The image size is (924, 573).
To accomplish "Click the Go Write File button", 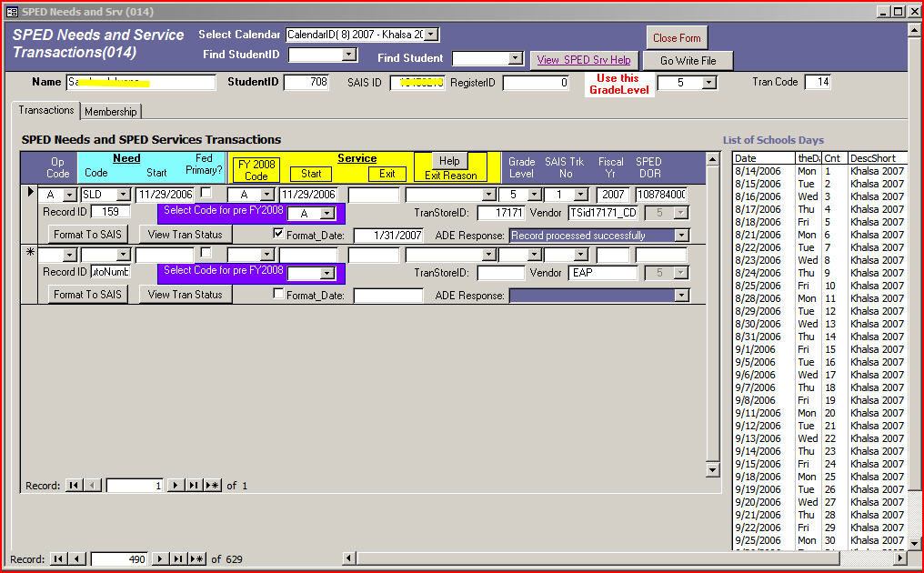I will [x=688, y=60].
